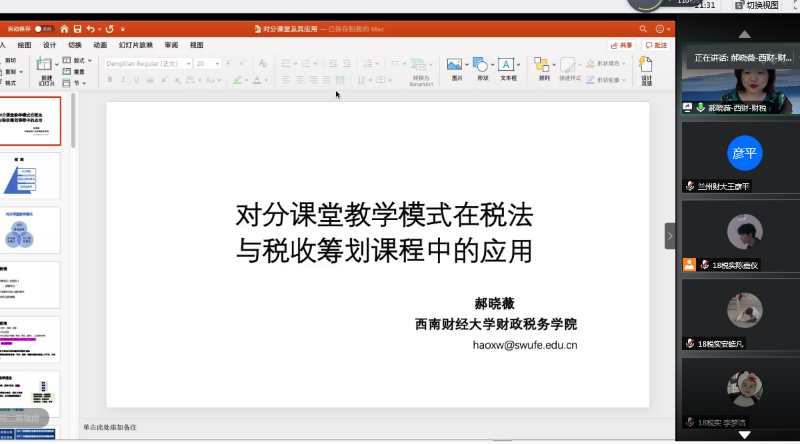Apply Italic formatting

(x=123, y=80)
